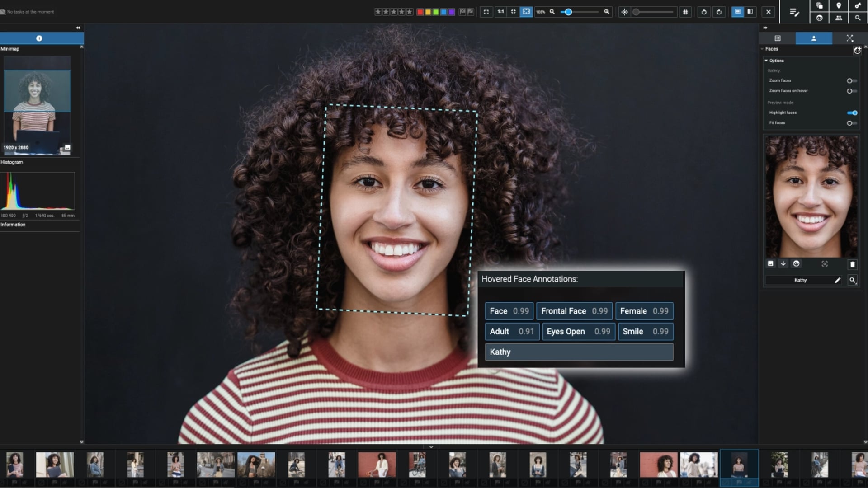The image size is (868, 488).
Task: Collapse left panel with double arrow
Action: 78,28
